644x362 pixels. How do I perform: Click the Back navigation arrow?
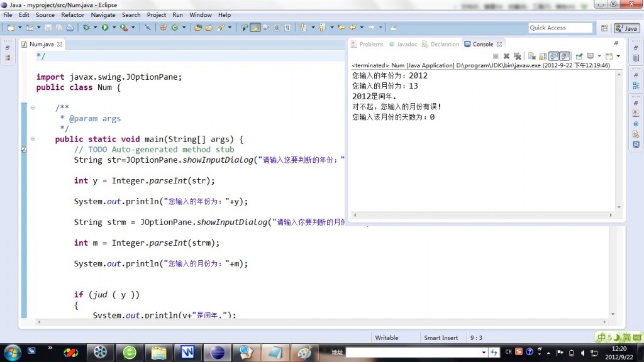point(353,28)
